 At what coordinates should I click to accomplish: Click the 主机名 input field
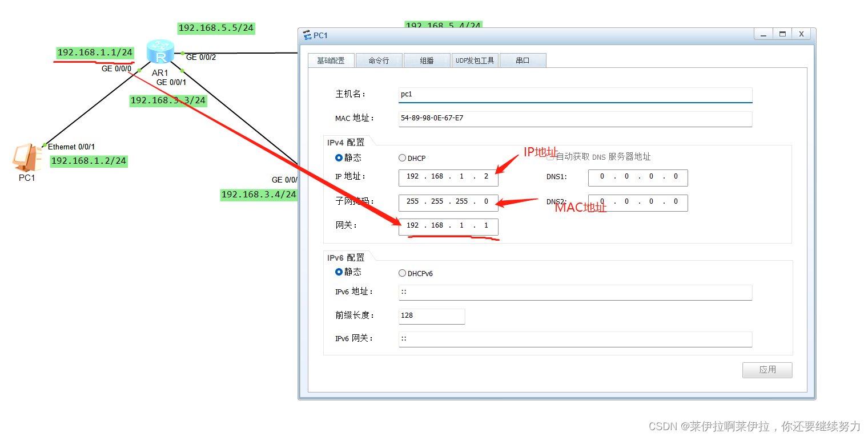pos(575,95)
